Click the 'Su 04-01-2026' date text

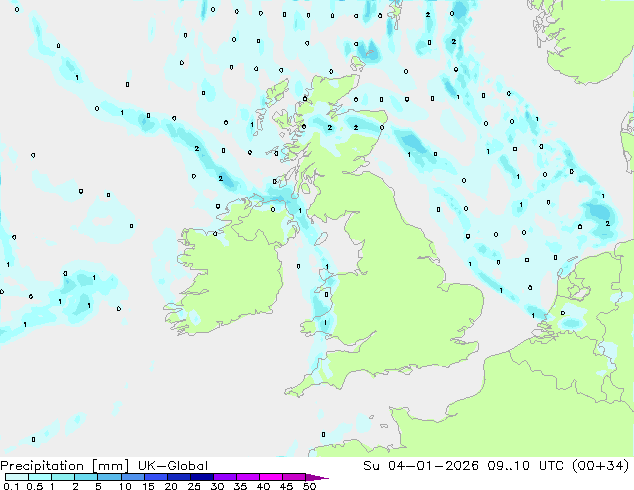pos(421,466)
